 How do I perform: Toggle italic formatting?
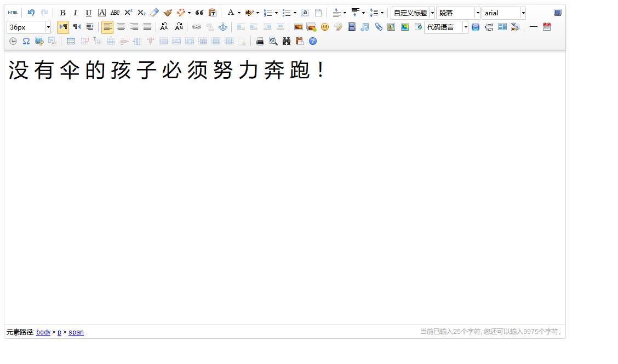tap(75, 13)
